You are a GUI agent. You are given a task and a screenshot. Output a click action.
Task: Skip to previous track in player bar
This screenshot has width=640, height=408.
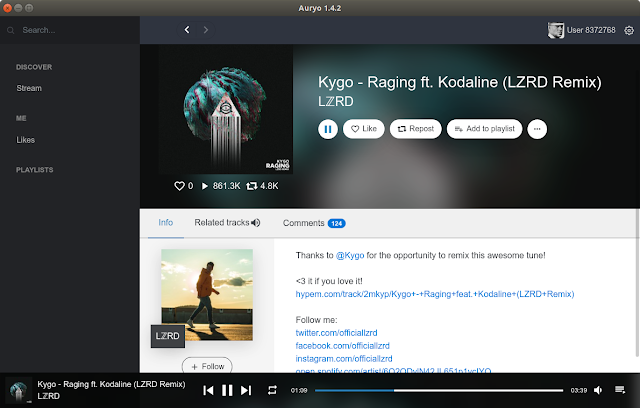point(208,390)
